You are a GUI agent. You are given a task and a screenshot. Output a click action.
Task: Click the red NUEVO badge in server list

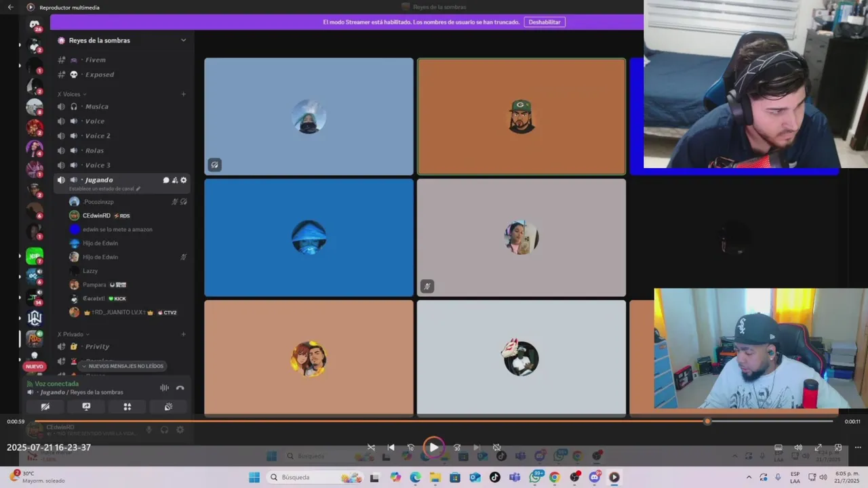tap(35, 367)
